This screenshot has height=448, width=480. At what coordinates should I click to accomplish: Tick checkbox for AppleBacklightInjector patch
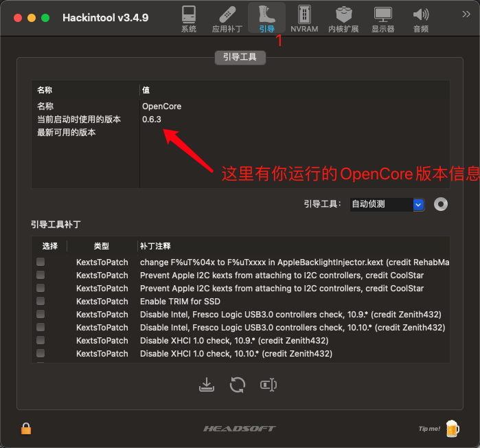[41, 262]
